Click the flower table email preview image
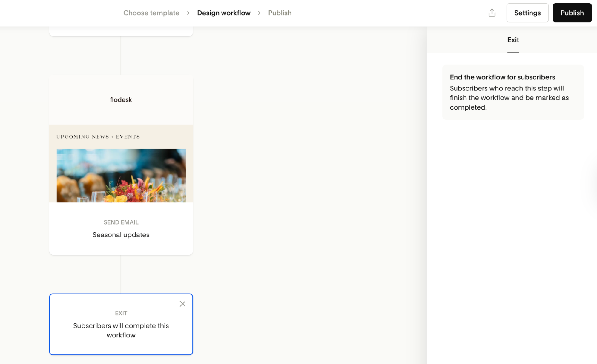Screen dimensions: 597x364 121,176
